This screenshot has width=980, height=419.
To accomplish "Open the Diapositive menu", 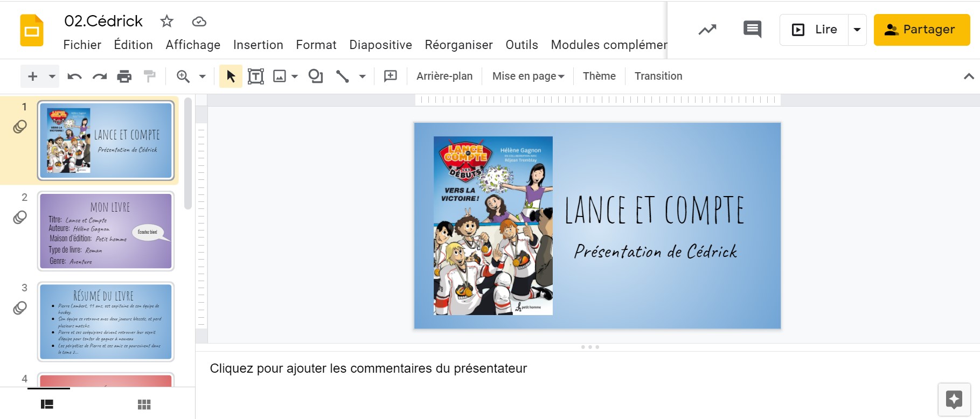I will click(381, 45).
